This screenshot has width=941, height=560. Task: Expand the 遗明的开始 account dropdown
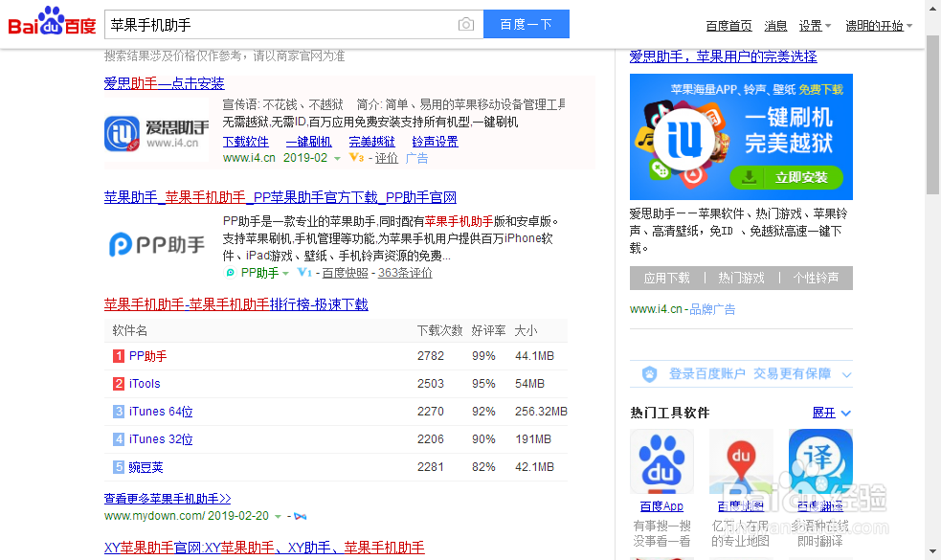(x=879, y=26)
